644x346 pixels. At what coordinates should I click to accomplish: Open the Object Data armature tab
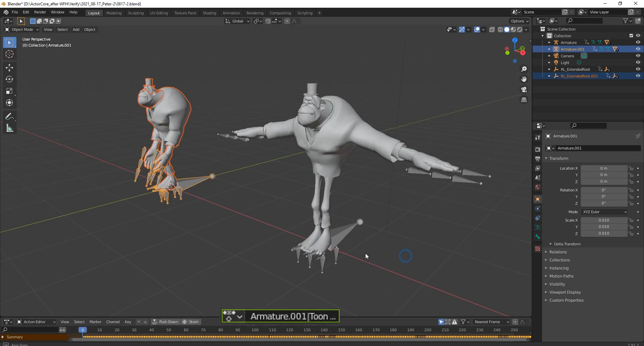[538, 227]
